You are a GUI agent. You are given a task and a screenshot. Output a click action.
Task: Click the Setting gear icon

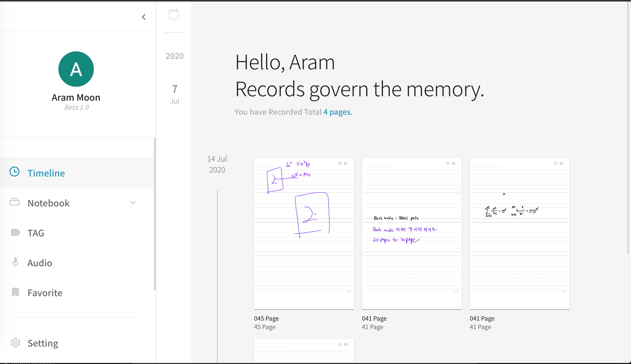15,343
